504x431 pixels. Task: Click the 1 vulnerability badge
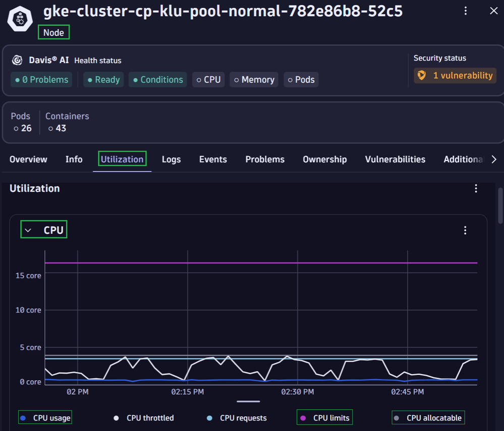(456, 76)
